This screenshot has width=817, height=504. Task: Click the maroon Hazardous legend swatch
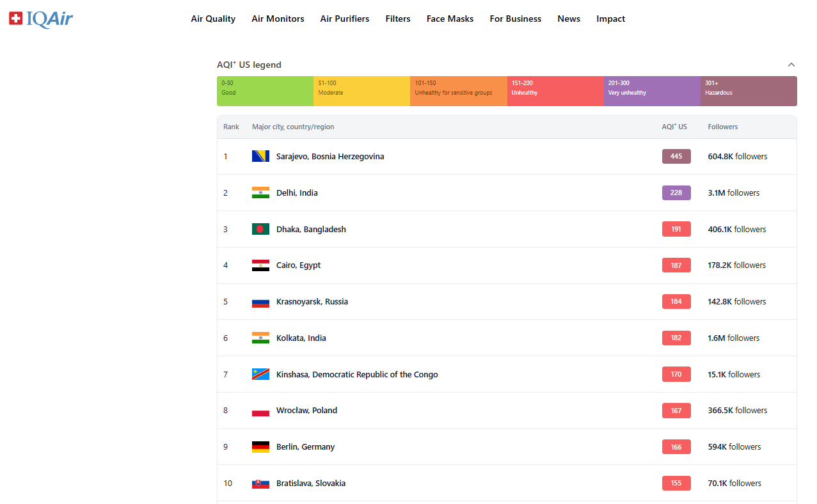coord(749,91)
